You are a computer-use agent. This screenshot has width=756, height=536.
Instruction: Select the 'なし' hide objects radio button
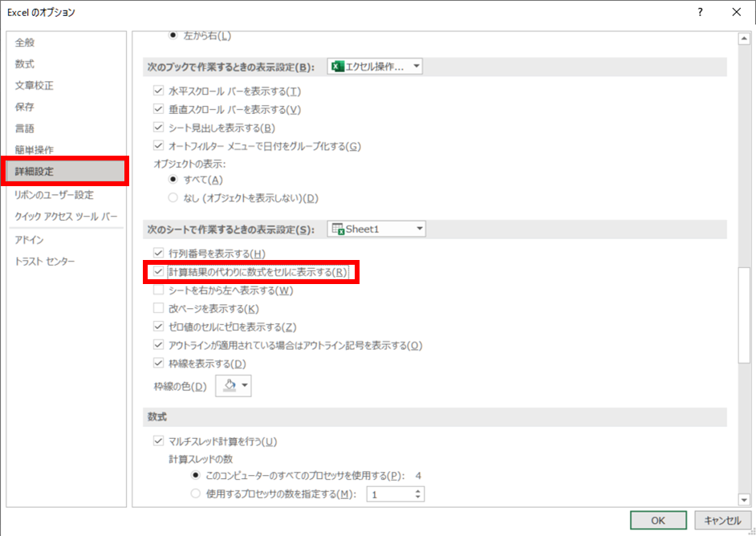(x=173, y=198)
